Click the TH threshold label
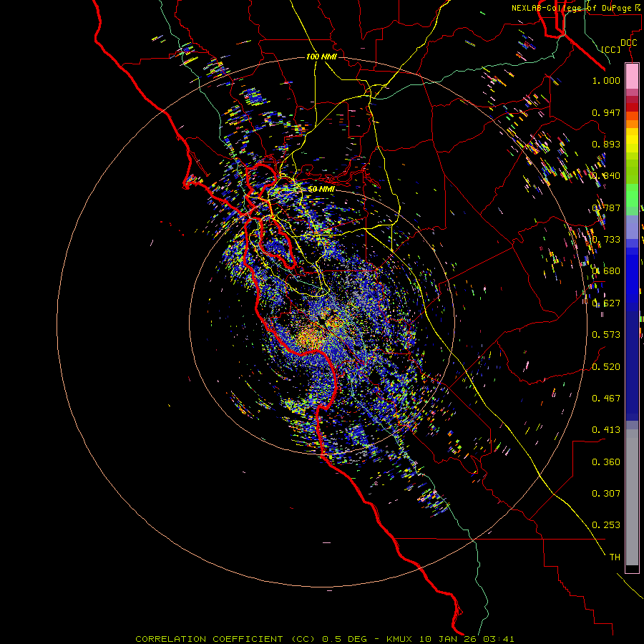 pos(615,557)
